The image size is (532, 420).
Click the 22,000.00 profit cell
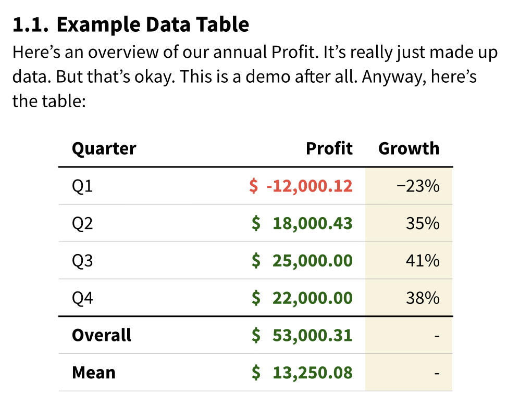pyautogui.click(x=312, y=298)
